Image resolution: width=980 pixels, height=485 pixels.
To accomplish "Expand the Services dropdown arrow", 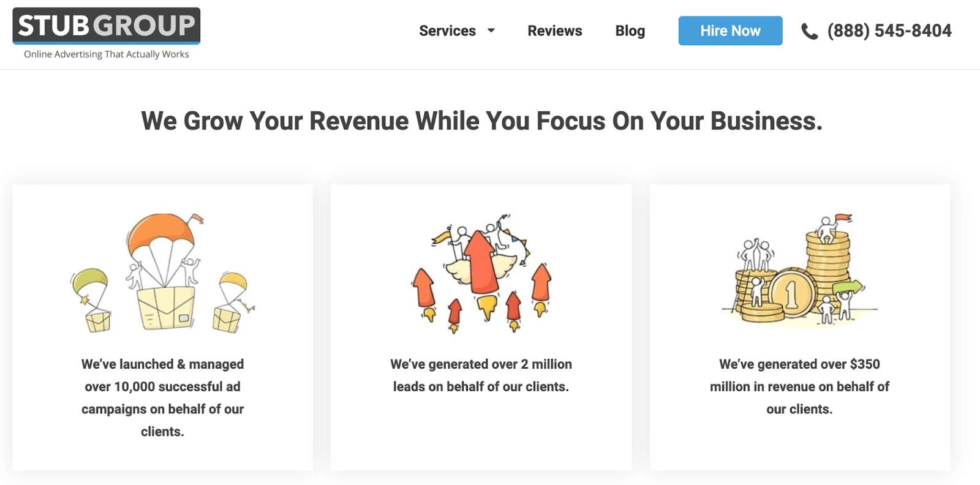I will pyautogui.click(x=491, y=31).
